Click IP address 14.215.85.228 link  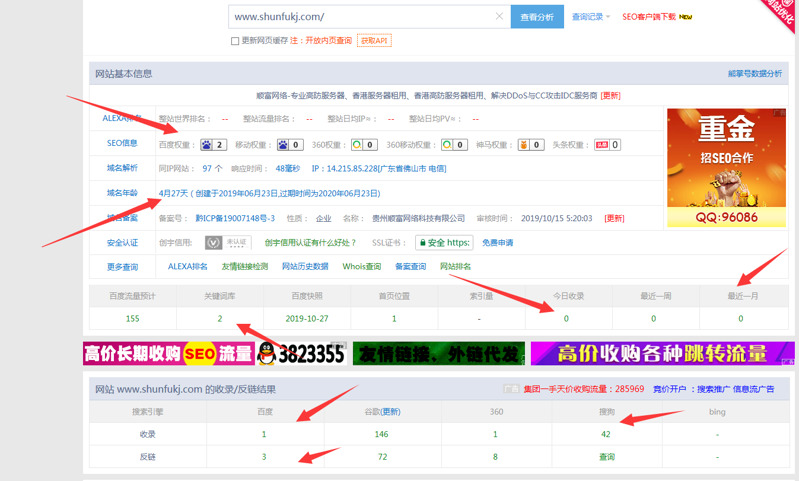[x=379, y=168]
